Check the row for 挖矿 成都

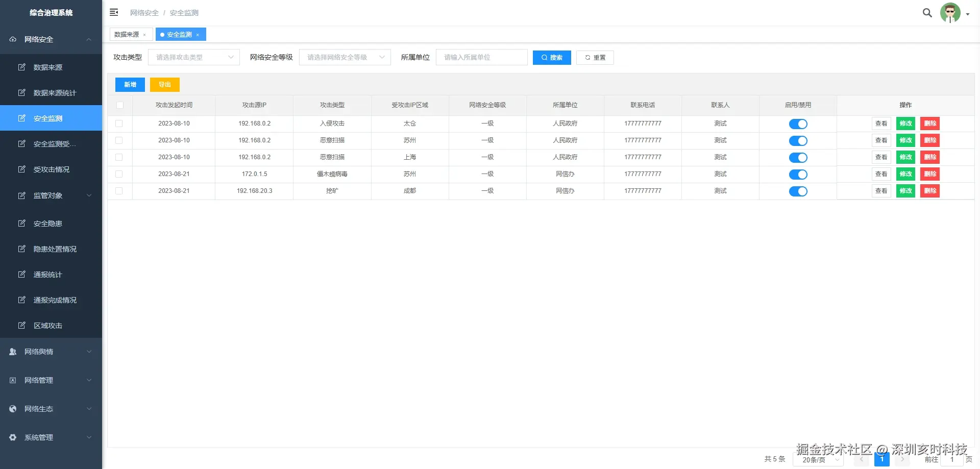[119, 191]
